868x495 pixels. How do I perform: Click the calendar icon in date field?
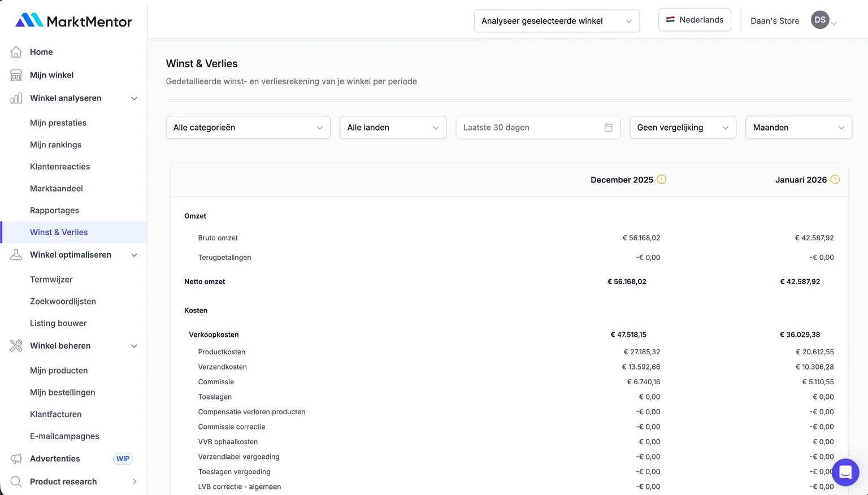pyautogui.click(x=609, y=128)
